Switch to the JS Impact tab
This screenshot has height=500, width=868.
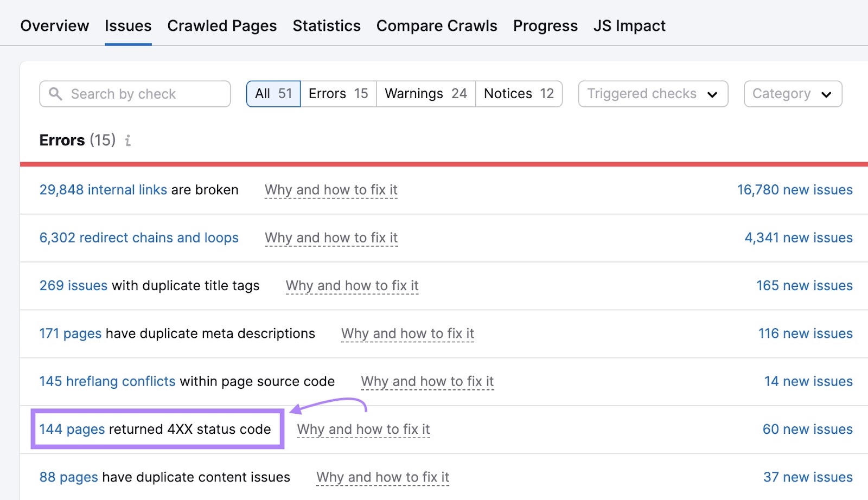[x=629, y=25]
